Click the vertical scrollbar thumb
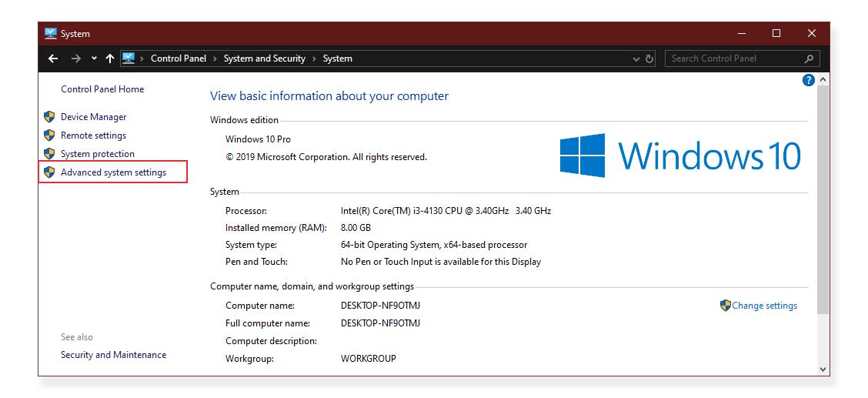Image resolution: width=868 pixels, height=398 pixels. coord(823,199)
